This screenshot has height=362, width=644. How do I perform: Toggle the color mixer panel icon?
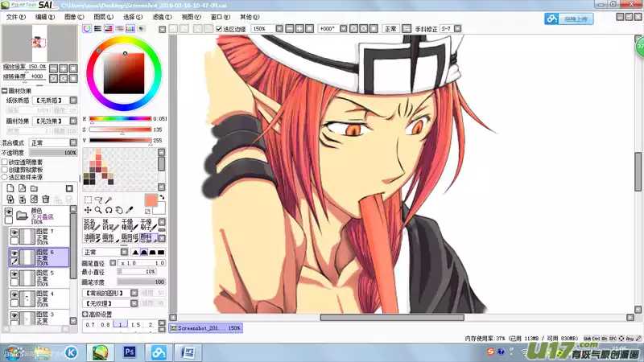pyautogui.click(x=119, y=28)
